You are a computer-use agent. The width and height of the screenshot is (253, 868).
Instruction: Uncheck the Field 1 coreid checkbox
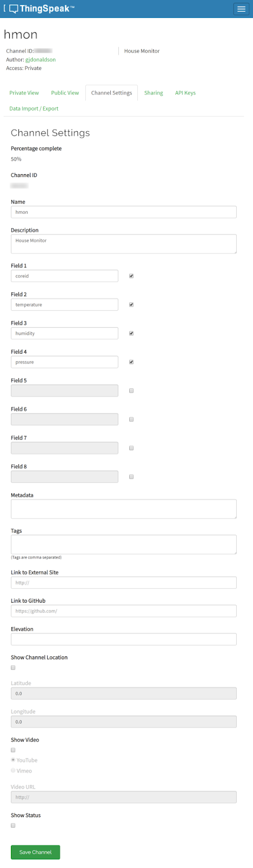tap(131, 276)
